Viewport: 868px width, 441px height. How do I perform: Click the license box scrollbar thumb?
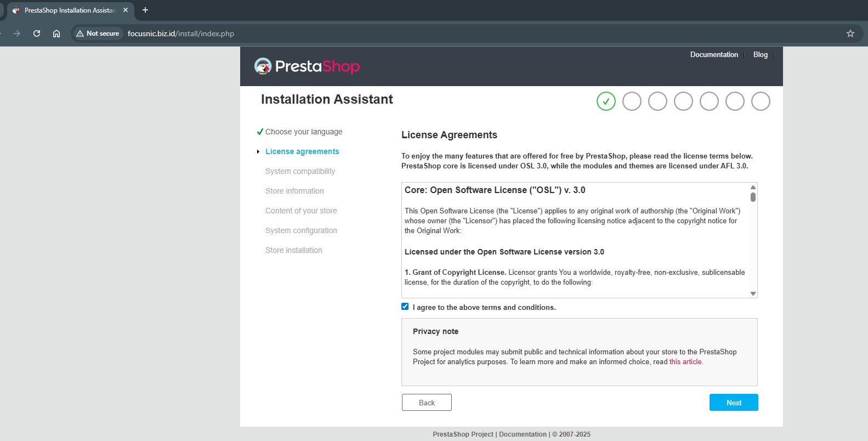[753, 197]
